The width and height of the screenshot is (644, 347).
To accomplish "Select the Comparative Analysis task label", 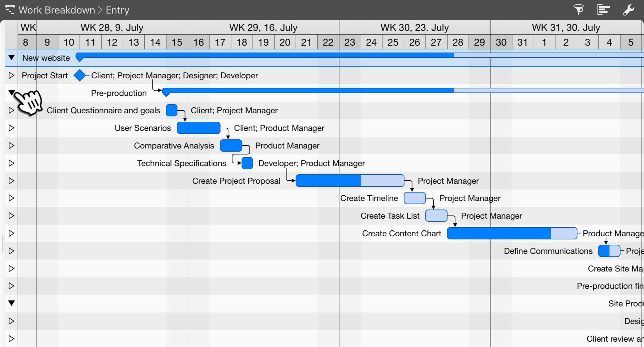I will 174,146.
